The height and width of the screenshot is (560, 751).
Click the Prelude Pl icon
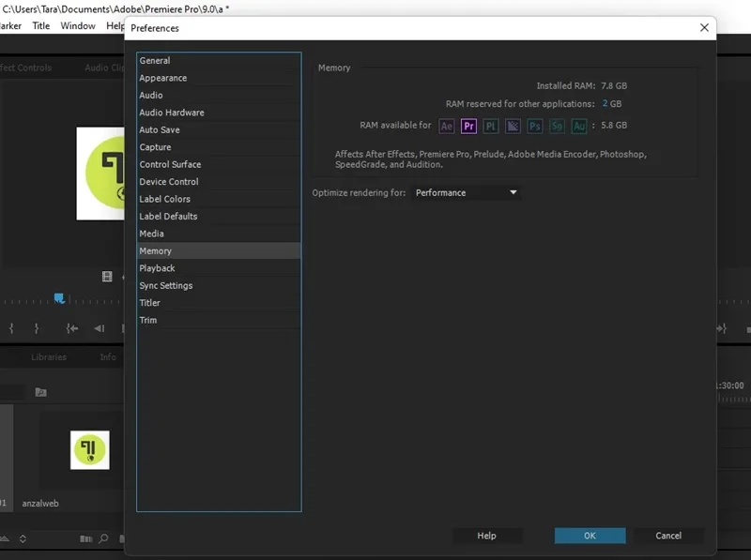tap(490, 126)
